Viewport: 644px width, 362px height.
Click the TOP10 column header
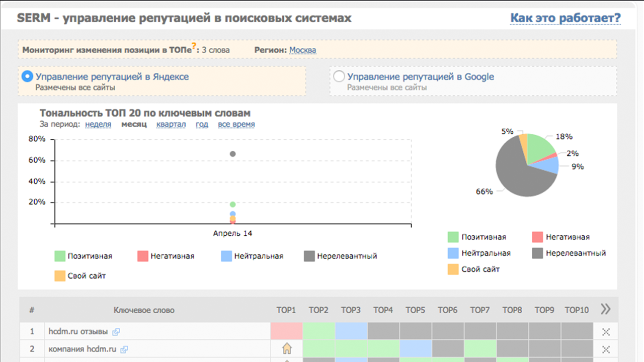tap(577, 310)
